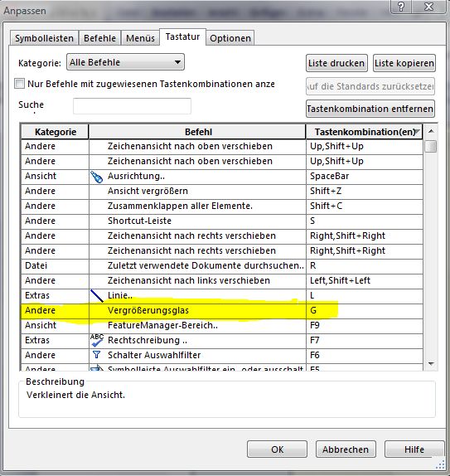The height and width of the screenshot is (476, 450).
Task: Click the Ausrichtung command icon
Action: pos(96,177)
